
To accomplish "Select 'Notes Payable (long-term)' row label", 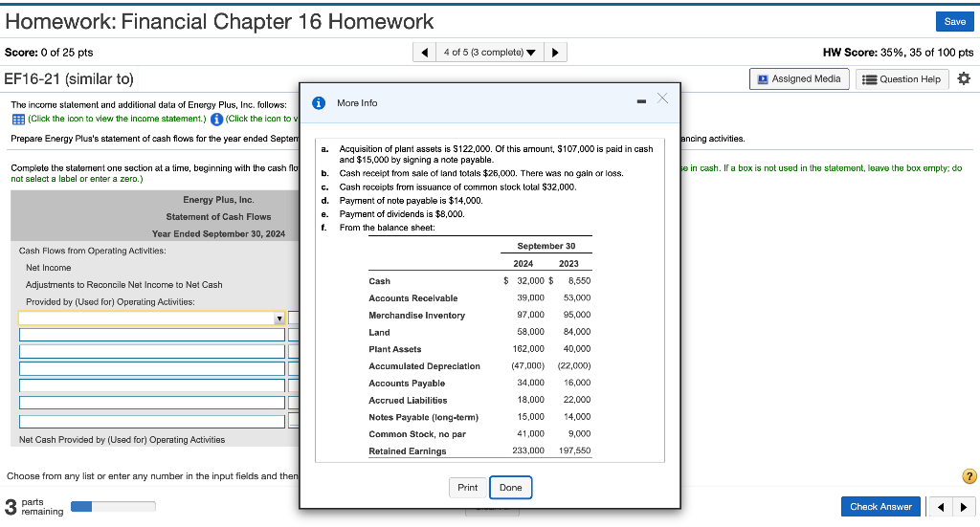I will (424, 417).
